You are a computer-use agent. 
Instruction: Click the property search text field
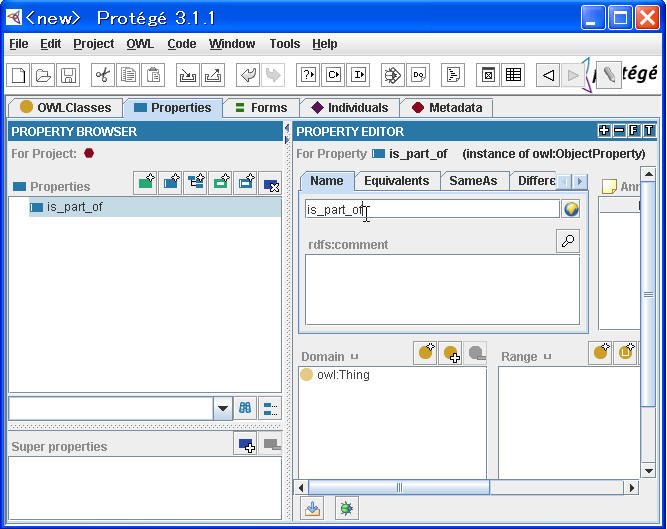click(x=111, y=408)
